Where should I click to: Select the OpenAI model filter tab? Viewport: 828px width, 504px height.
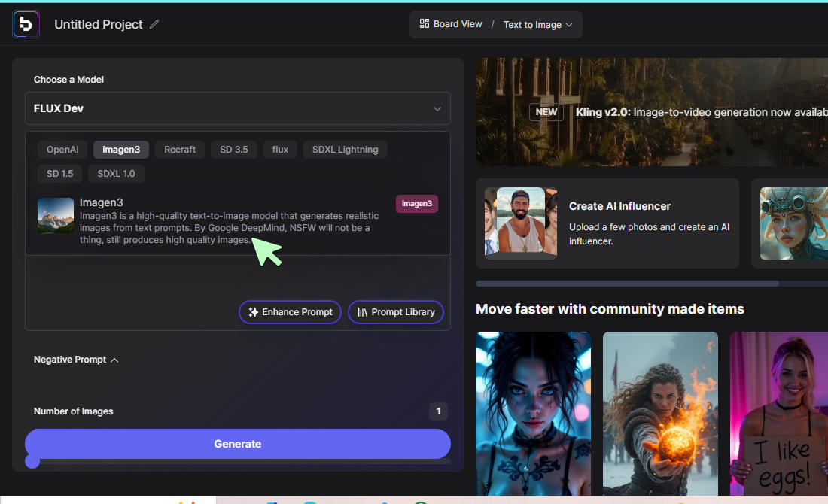pos(62,150)
